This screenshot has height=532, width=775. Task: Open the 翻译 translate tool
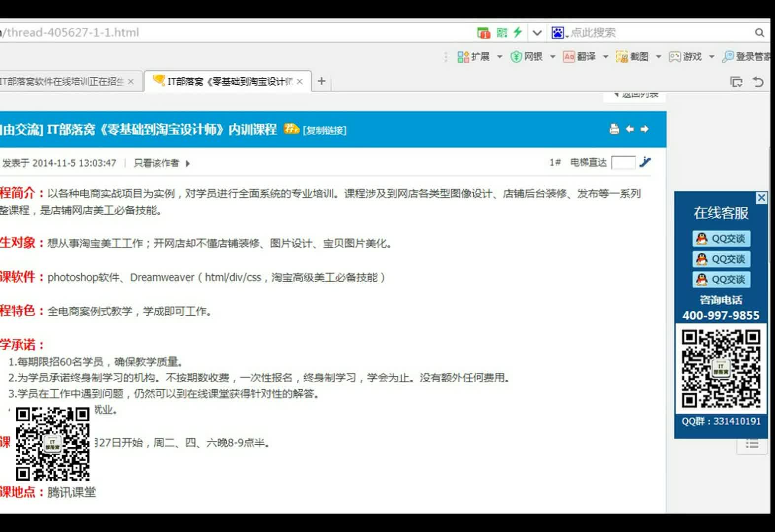(579, 57)
